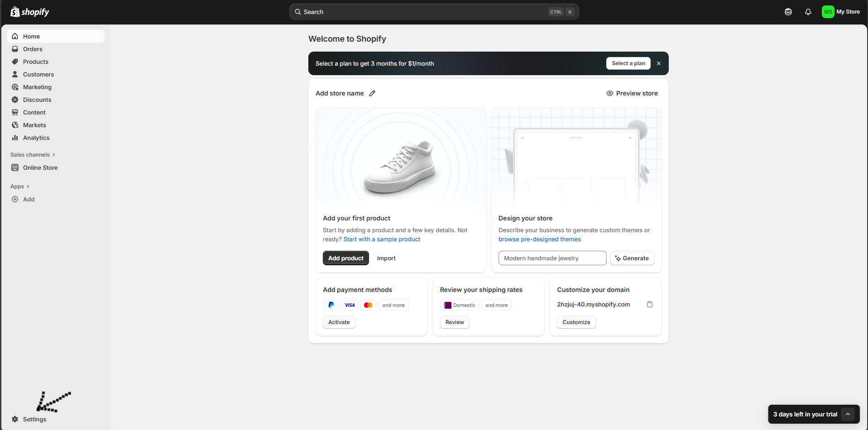Click '2hzjuj-40.myshopify.com' domain text
Image resolution: width=868 pixels, height=430 pixels.
point(593,304)
